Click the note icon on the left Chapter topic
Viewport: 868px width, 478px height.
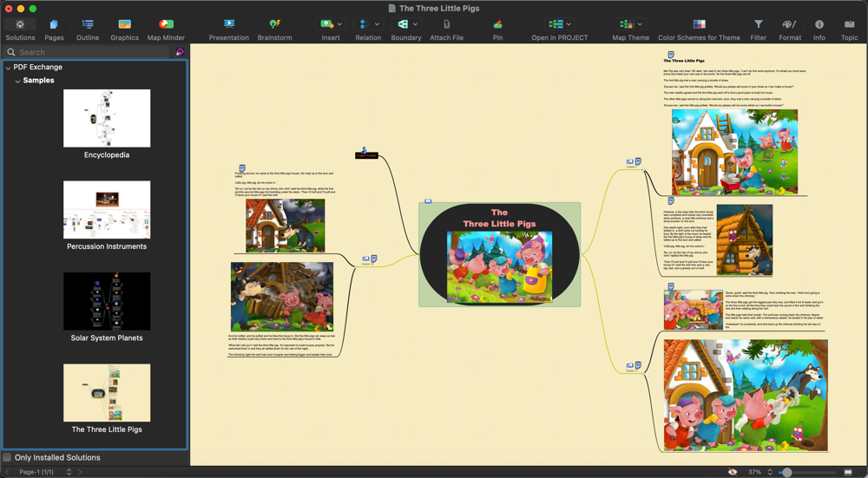pyautogui.click(x=374, y=259)
